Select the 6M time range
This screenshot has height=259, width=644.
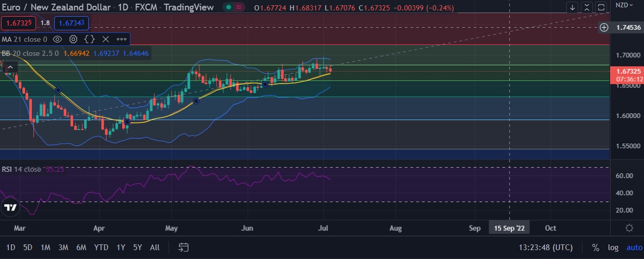click(81, 248)
